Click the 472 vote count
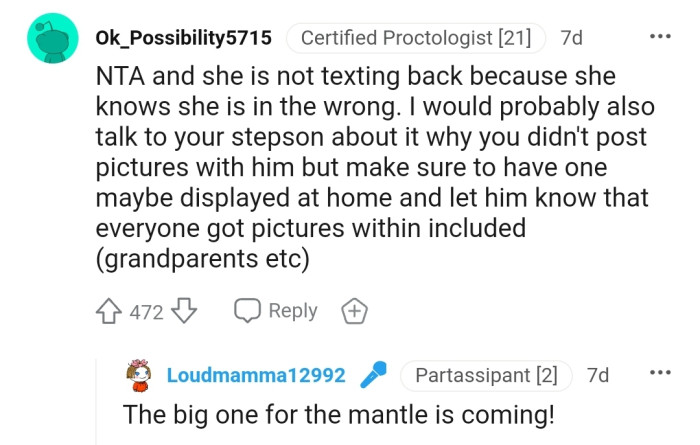 coord(146,312)
